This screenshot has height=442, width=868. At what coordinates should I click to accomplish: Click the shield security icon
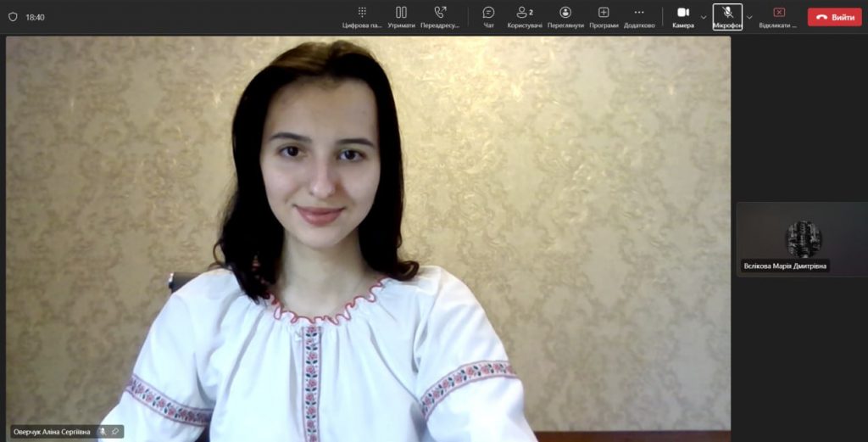point(13,17)
